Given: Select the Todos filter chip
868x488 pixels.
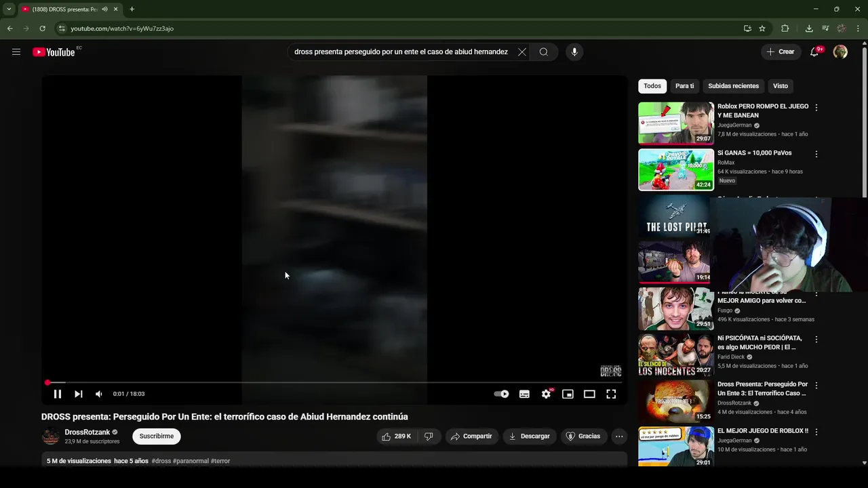Looking at the screenshot, I should click(x=652, y=86).
